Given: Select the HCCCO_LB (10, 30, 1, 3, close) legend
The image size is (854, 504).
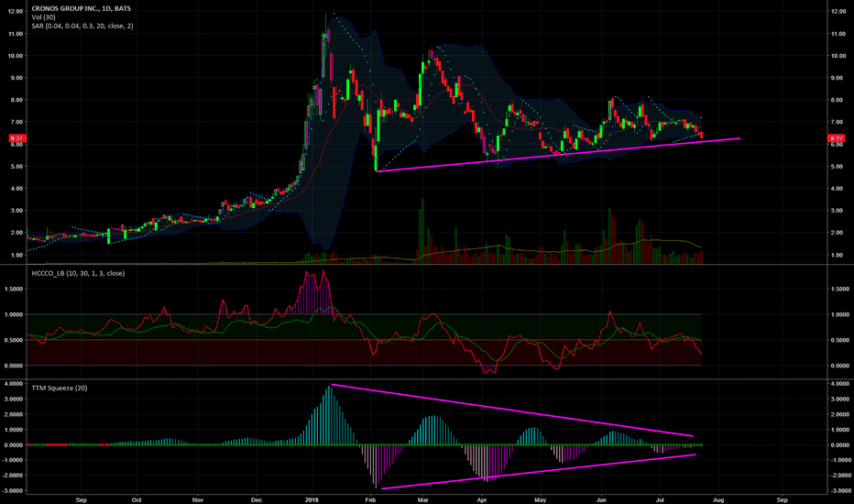Looking at the screenshot, I should tap(78, 273).
